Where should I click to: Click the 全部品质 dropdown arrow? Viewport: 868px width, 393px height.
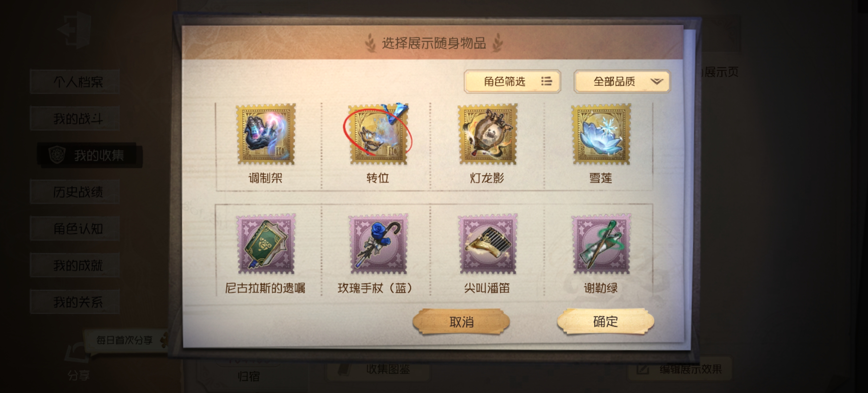point(656,81)
